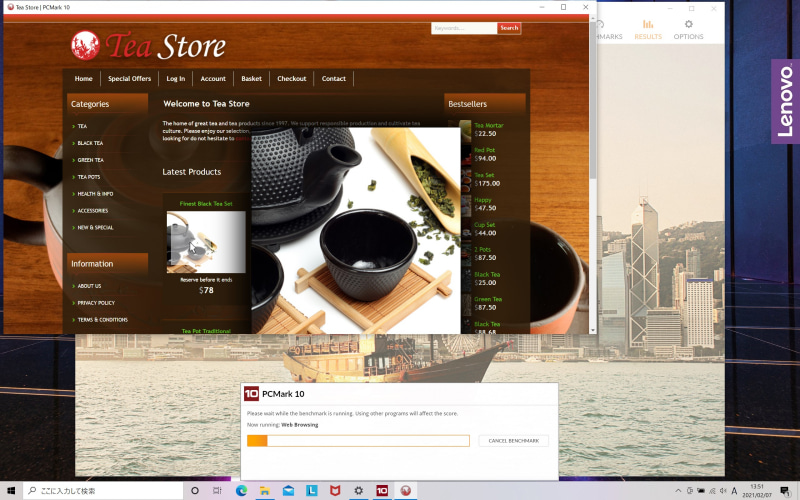Switch to PCMark 10 taskbar icon
The width and height of the screenshot is (800, 500).
click(x=382, y=490)
